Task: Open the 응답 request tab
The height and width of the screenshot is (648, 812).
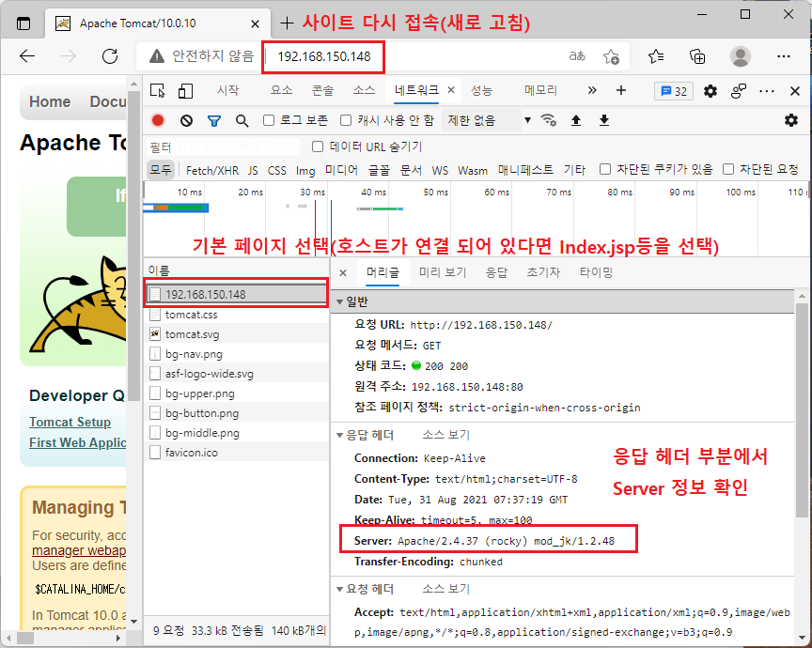Action: pyautogui.click(x=496, y=272)
